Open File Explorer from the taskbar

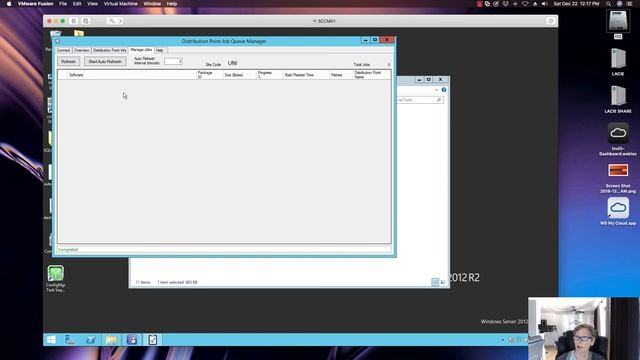click(x=111, y=340)
